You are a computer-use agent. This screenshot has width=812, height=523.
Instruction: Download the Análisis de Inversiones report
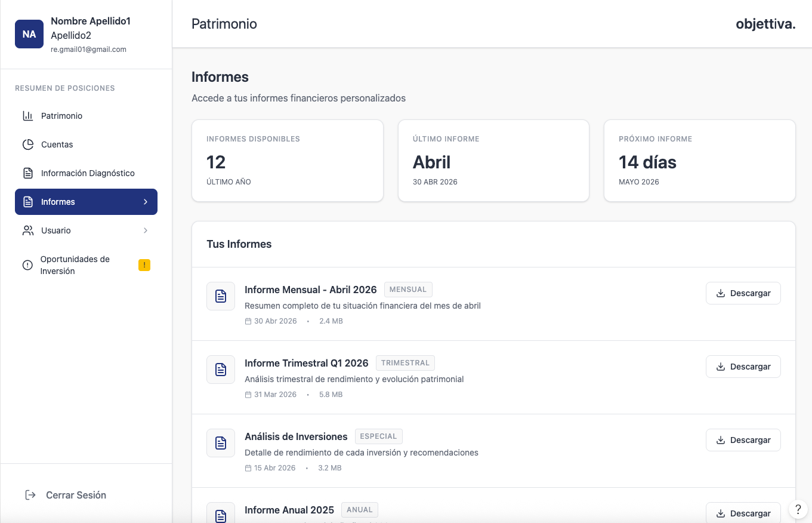point(743,440)
